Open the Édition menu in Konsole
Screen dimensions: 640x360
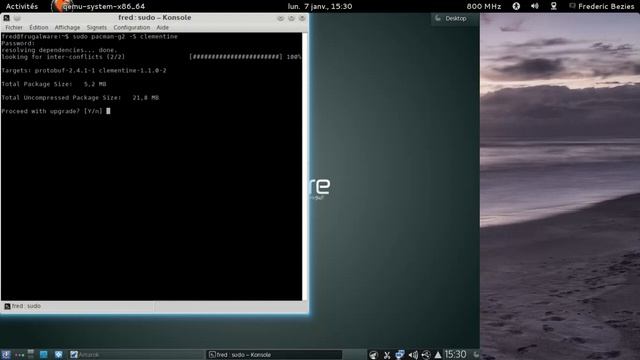[39, 27]
